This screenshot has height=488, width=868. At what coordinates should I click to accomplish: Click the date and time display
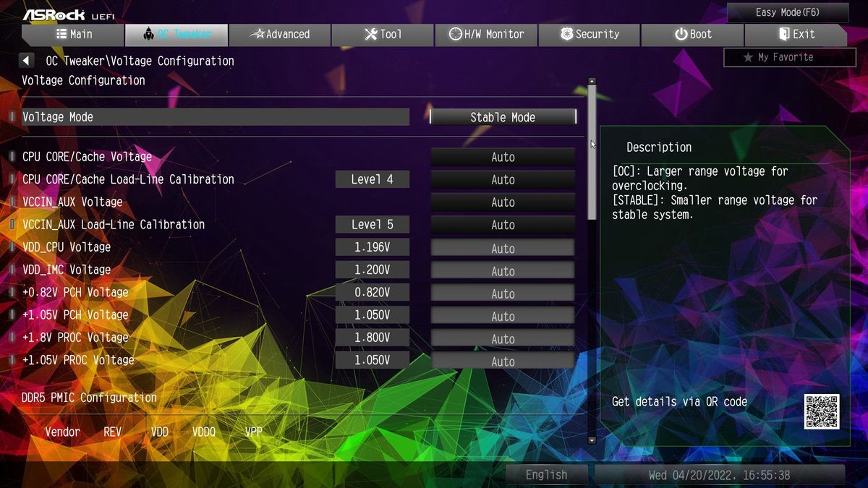(x=720, y=475)
